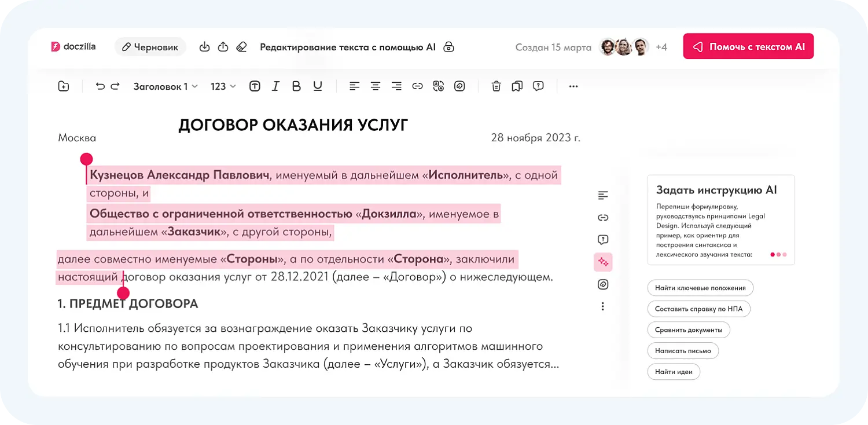Viewport: 868px width, 425px height.
Task: Apply italic formatting to text
Action: click(275, 86)
